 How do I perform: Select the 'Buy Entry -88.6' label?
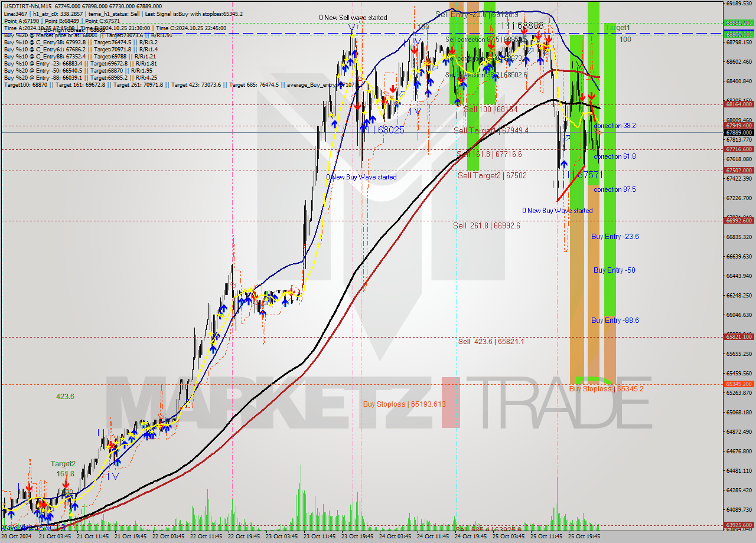coord(615,320)
